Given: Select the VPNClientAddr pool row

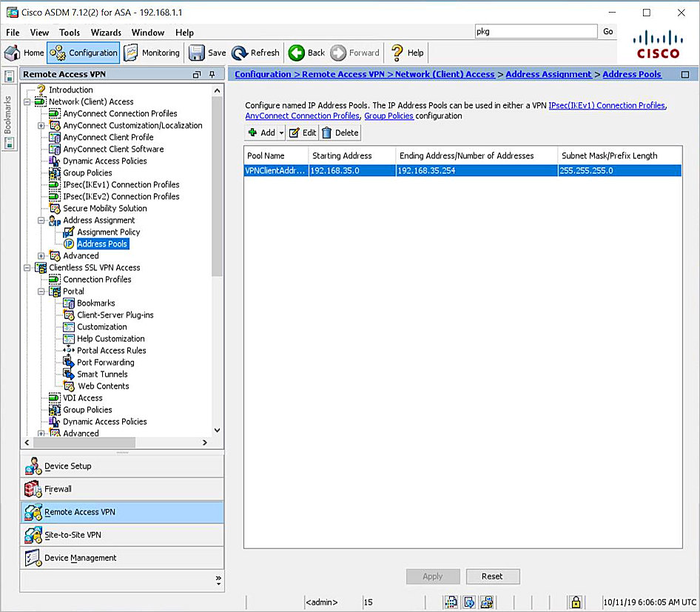Looking at the screenshot, I should point(333,170).
